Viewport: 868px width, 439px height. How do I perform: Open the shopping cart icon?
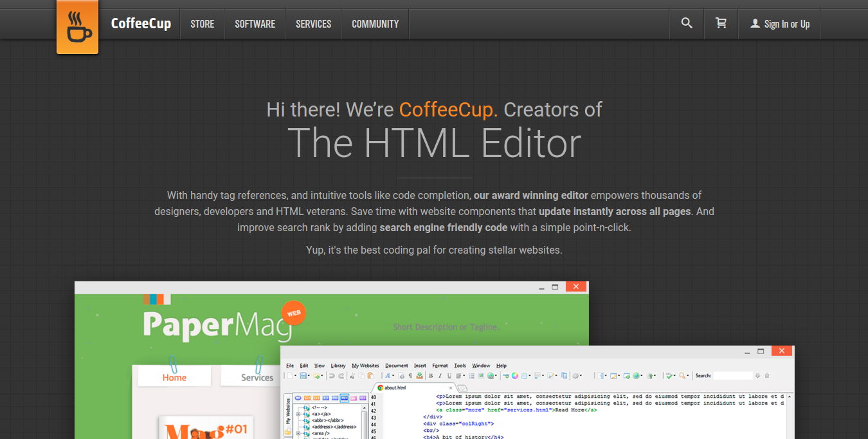pos(721,23)
